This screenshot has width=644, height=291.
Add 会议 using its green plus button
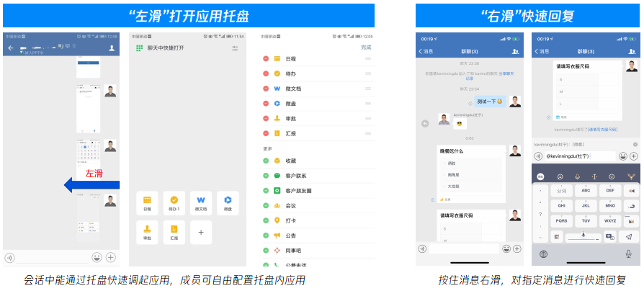click(x=267, y=205)
